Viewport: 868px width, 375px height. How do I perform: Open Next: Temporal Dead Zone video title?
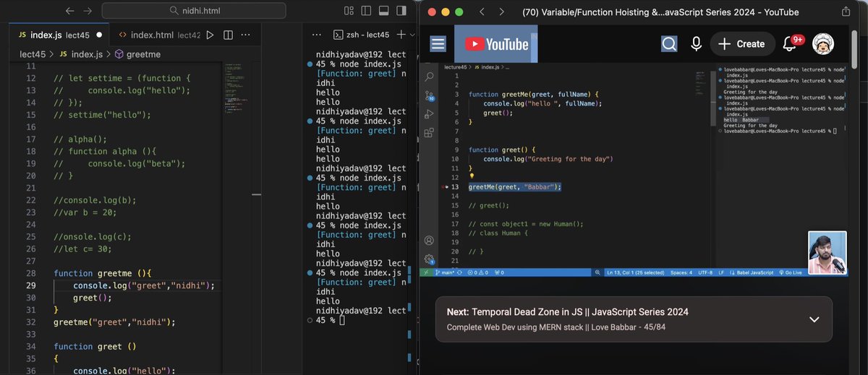tap(567, 312)
